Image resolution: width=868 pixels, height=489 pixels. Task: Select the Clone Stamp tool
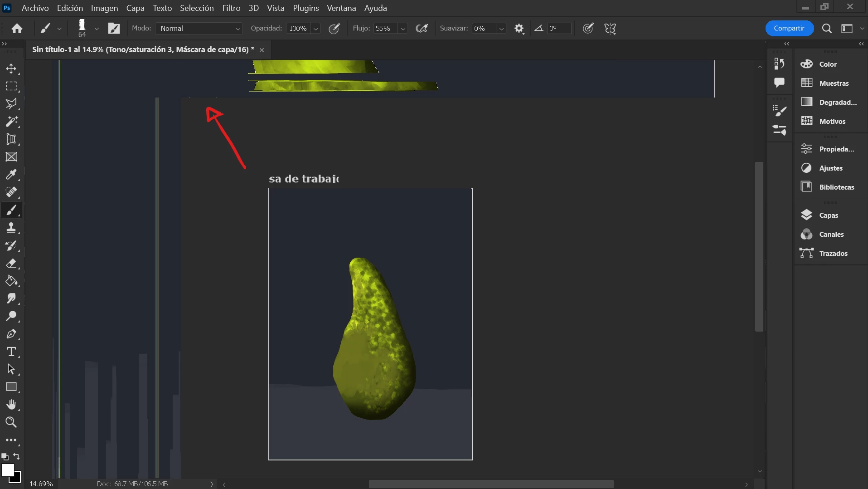click(11, 228)
